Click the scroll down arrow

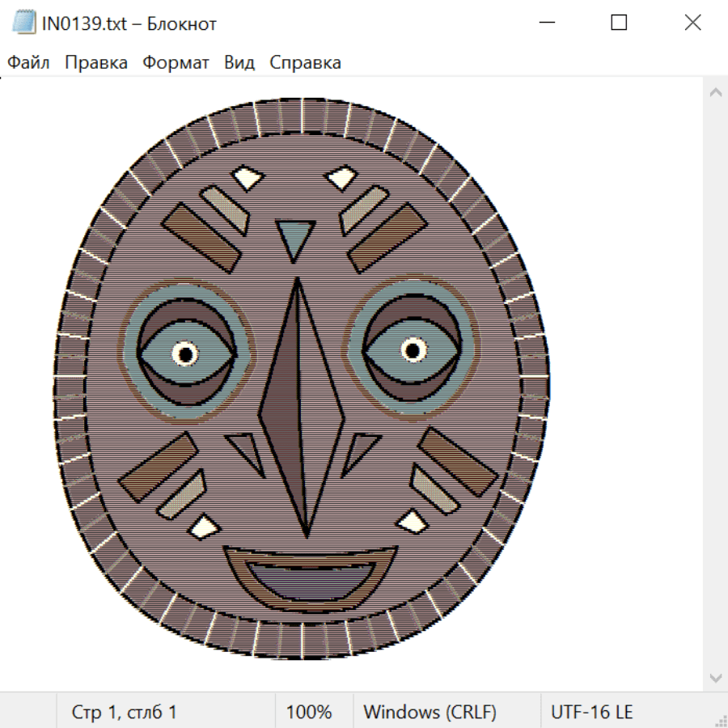pyautogui.click(x=715, y=677)
